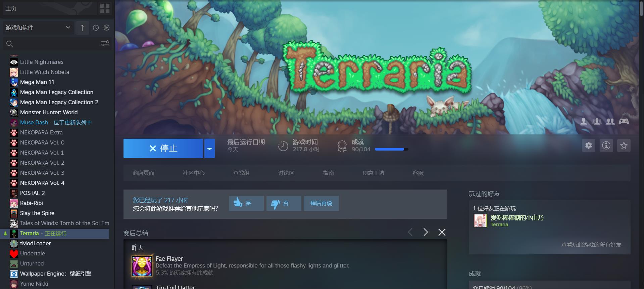The width and height of the screenshot is (644, 289).
Task: Open Monster Hunter: World entry
Action: pyautogui.click(x=49, y=112)
